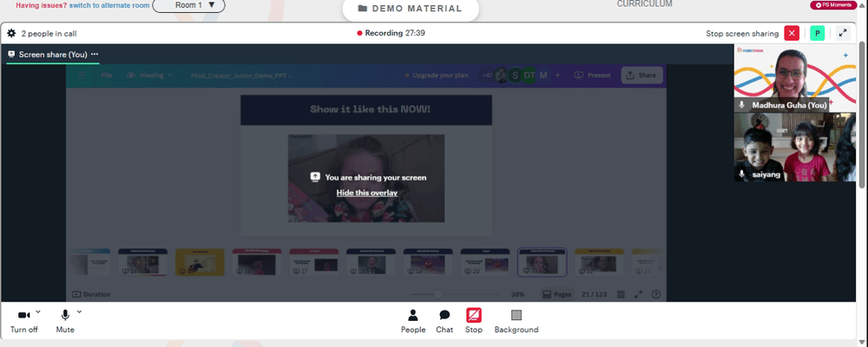Open the Room 1 dropdown
This screenshot has height=347, width=868.
[188, 5]
